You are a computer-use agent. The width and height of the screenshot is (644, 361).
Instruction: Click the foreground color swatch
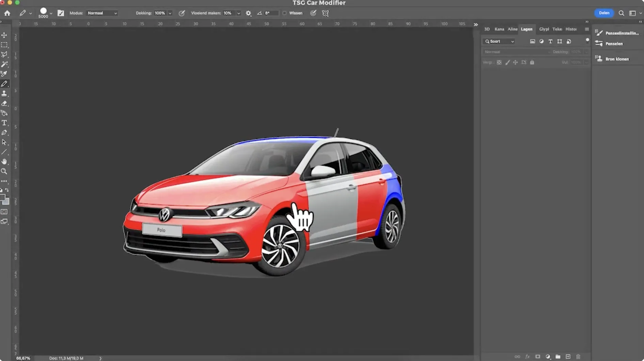(x=2, y=197)
